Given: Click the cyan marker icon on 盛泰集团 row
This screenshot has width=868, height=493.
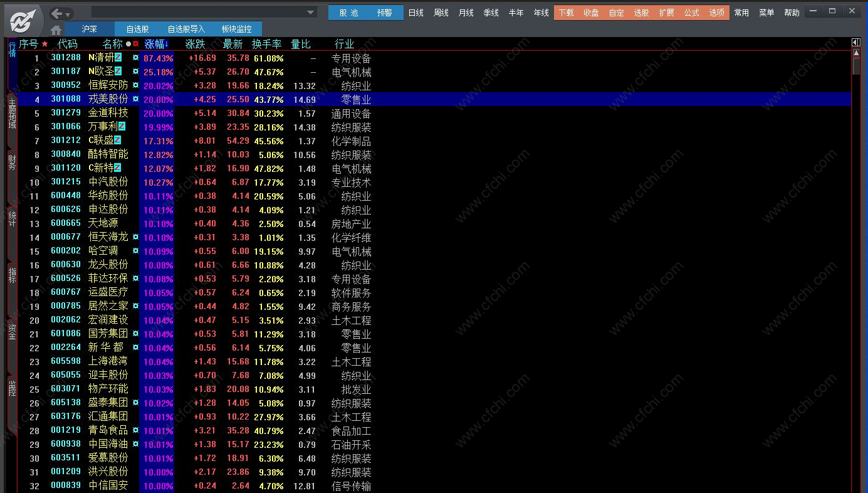Looking at the screenshot, I should [x=135, y=402].
